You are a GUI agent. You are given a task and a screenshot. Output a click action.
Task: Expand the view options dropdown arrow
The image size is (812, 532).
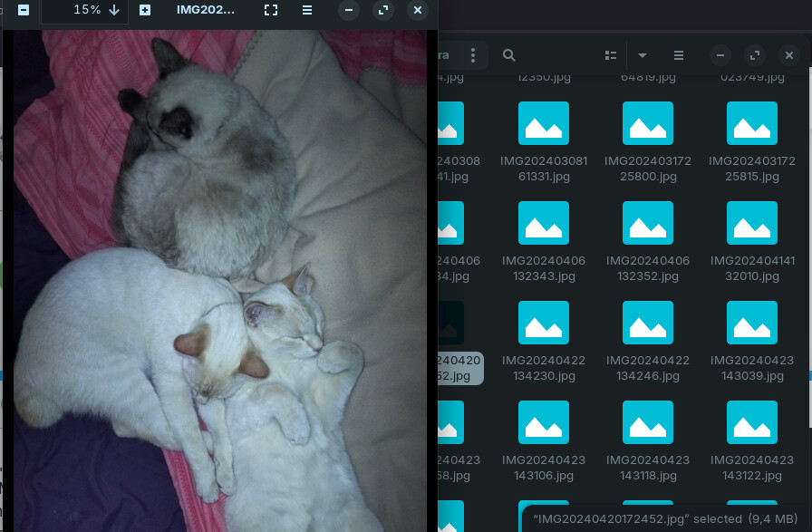(x=643, y=55)
